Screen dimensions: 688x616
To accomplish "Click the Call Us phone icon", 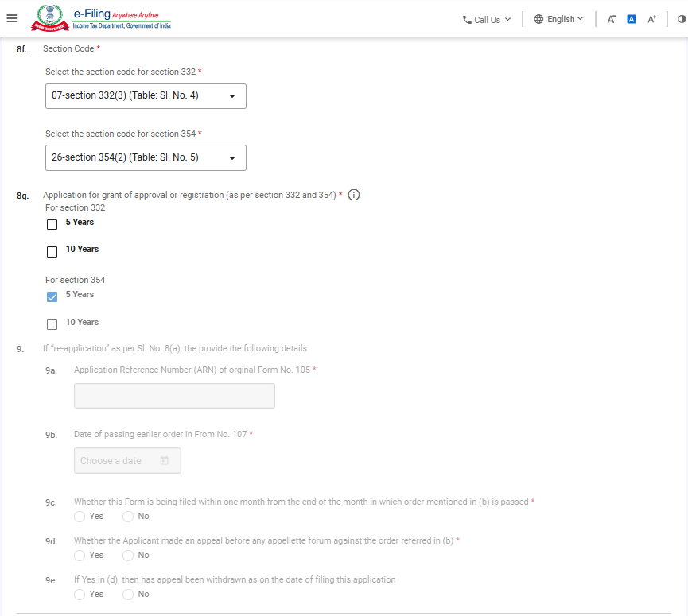I will [467, 20].
